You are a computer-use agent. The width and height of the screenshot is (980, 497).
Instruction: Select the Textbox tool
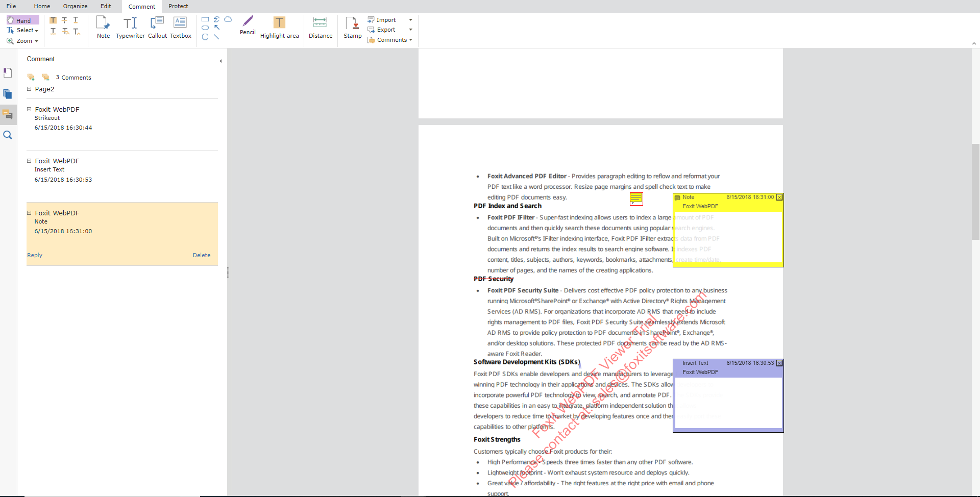[x=180, y=28]
